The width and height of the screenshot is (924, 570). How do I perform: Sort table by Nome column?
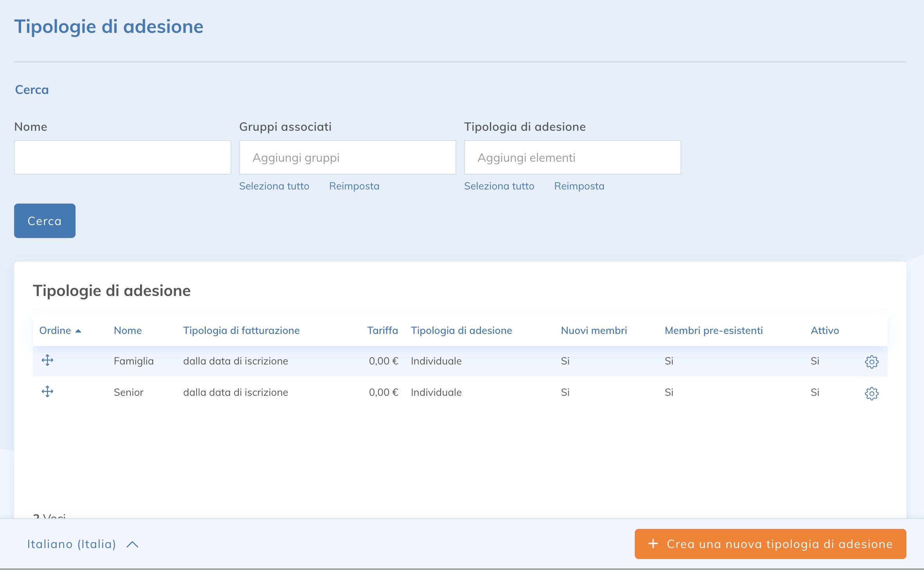(x=128, y=330)
